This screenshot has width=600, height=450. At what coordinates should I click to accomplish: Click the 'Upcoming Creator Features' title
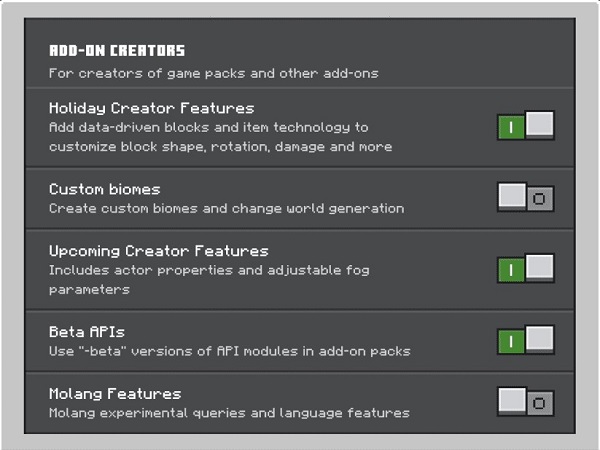point(158,251)
